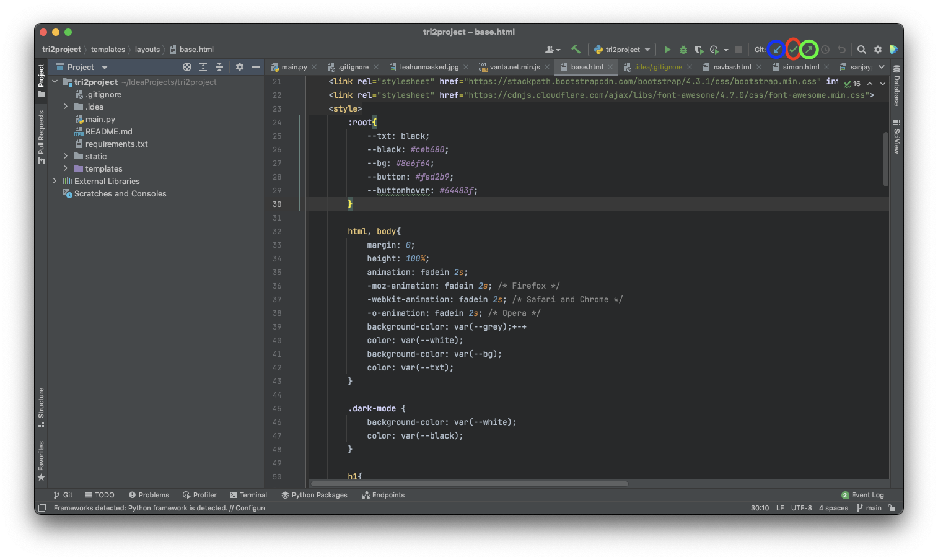Expand the .idea folder
Viewport: 938px width, 560px height.
(66, 107)
